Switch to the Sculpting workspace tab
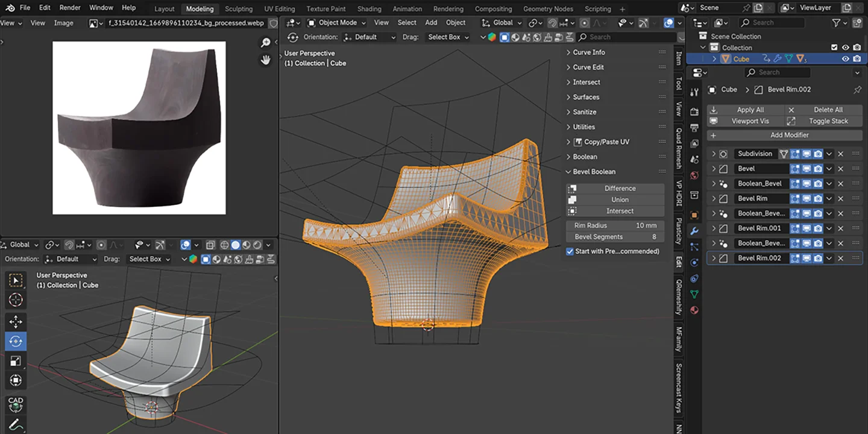 click(x=239, y=9)
